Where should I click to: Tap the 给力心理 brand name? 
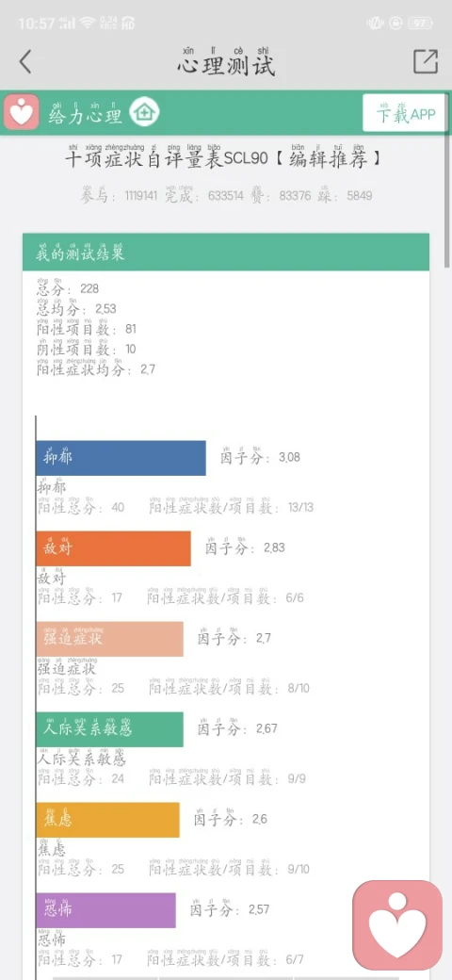tap(86, 114)
